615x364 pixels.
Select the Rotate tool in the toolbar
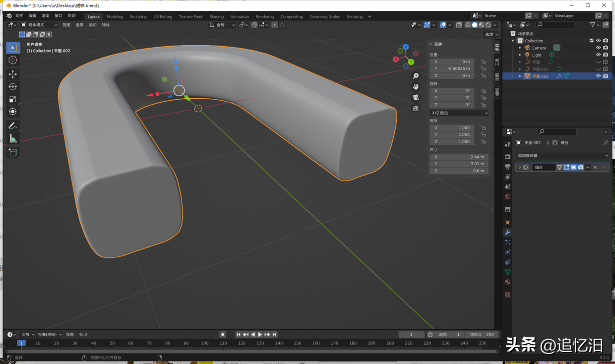[x=12, y=86]
